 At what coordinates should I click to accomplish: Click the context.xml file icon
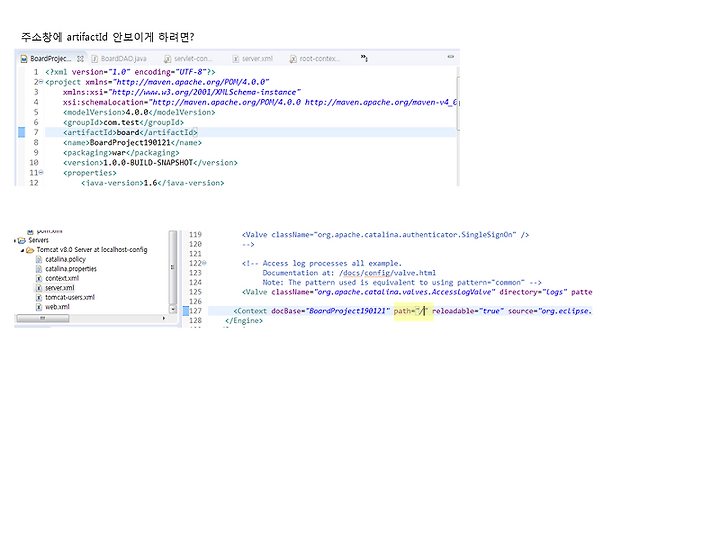click(x=39, y=278)
